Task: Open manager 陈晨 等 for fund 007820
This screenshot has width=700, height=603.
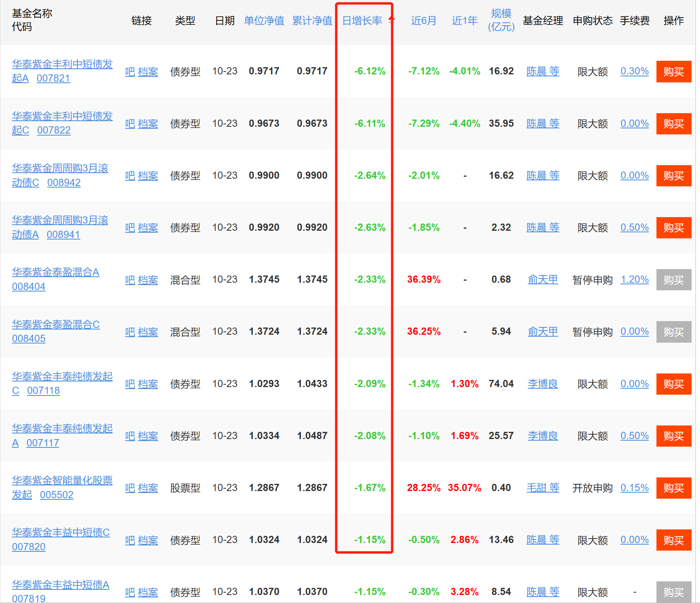Action: [x=543, y=540]
